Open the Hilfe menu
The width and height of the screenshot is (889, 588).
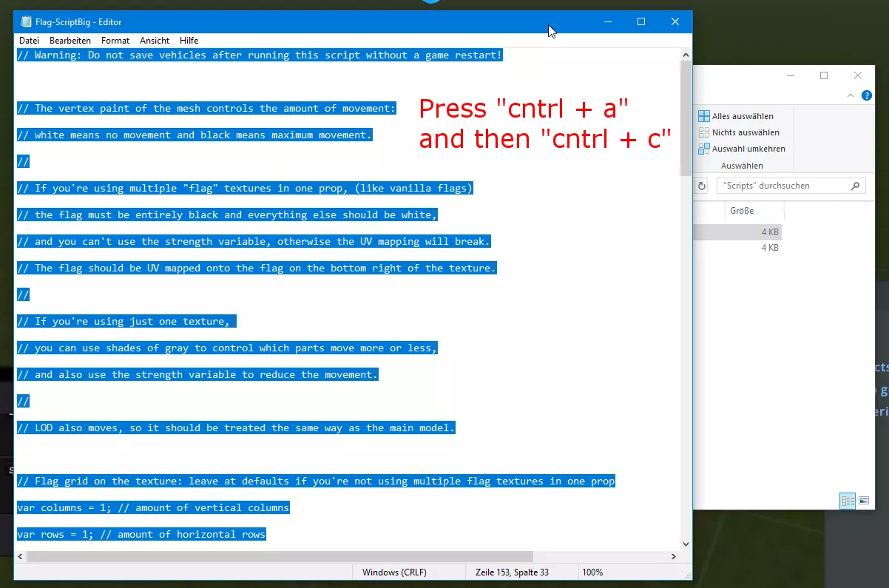point(189,41)
